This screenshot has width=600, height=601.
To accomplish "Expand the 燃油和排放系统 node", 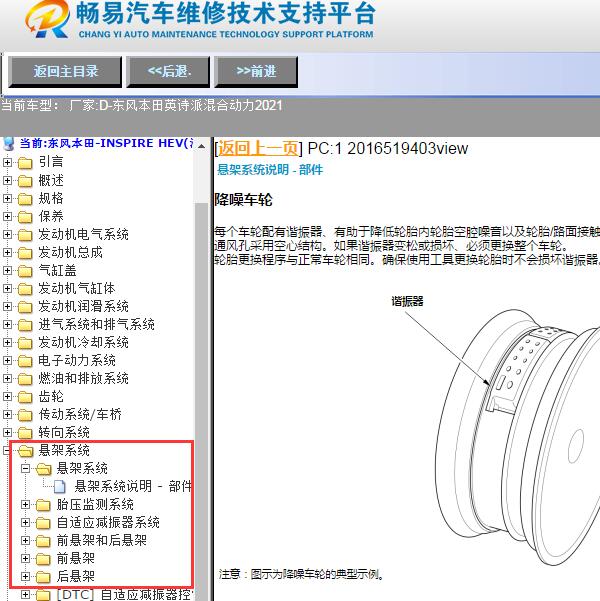I will [x=7, y=379].
